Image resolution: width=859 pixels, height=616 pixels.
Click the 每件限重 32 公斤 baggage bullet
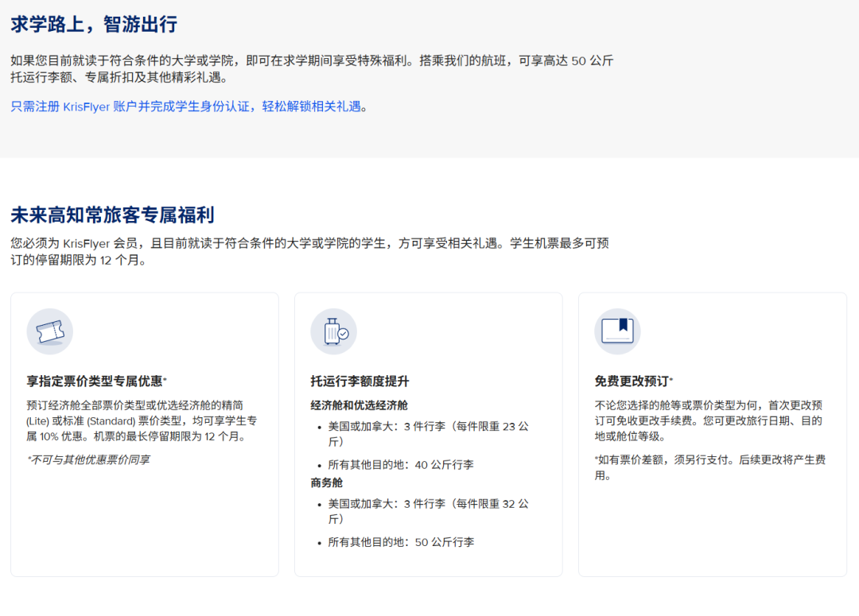427,511
